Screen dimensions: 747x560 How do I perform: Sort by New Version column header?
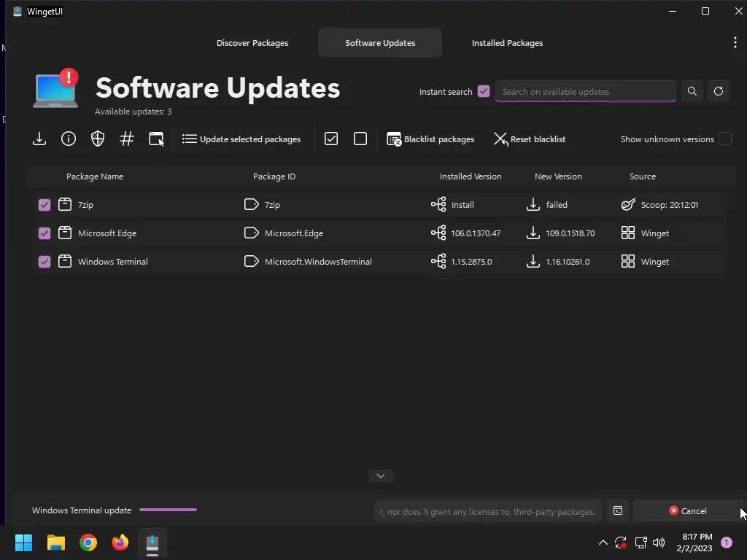click(558, 176)
